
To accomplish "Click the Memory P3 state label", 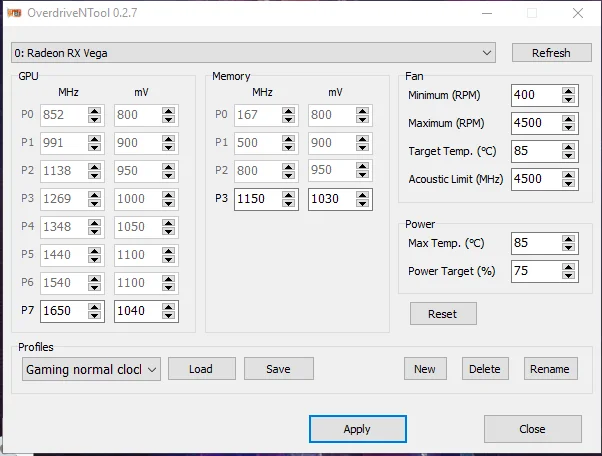I will pyautogui.click(x=222, y=198).
